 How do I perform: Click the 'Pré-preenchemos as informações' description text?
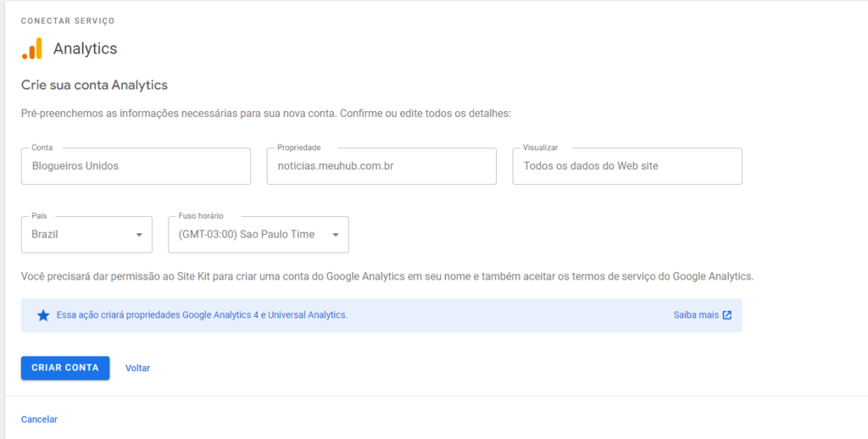pos(266,114)
